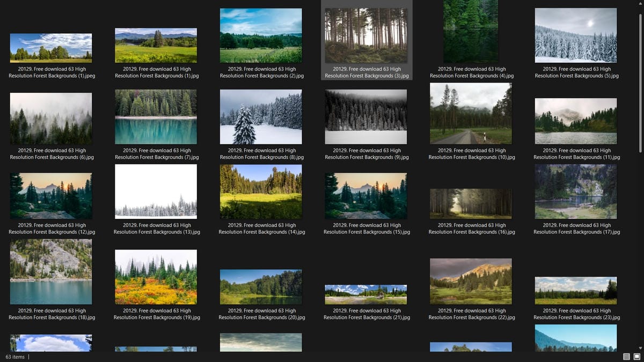Switch to details list view

tap(626, 357)
